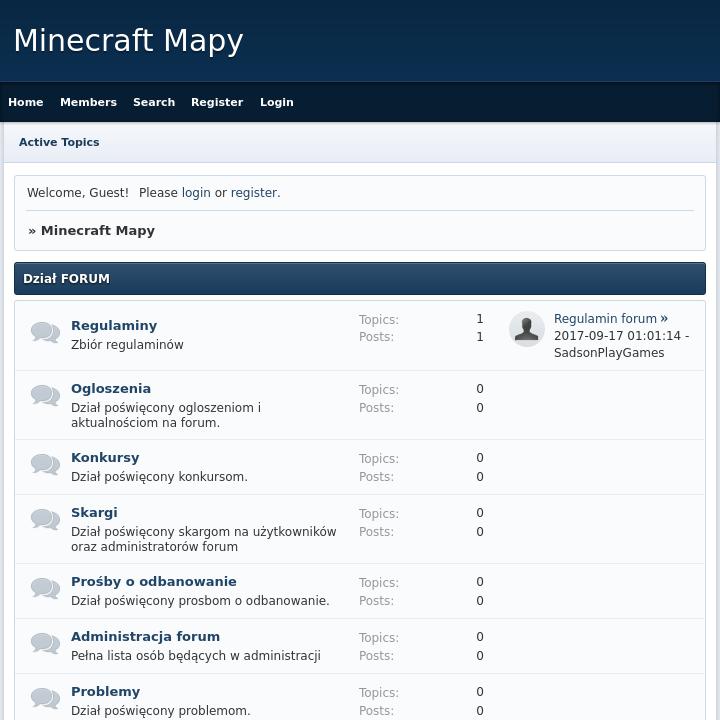Open the Regulamin forum last post link
This screenshot has height=720, width=720.
[605, 318]
